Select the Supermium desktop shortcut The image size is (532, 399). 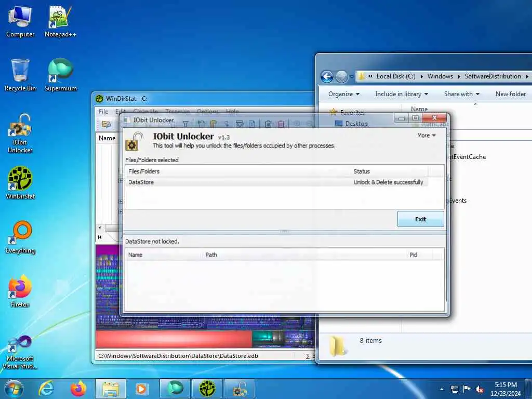tap(60, 75)
